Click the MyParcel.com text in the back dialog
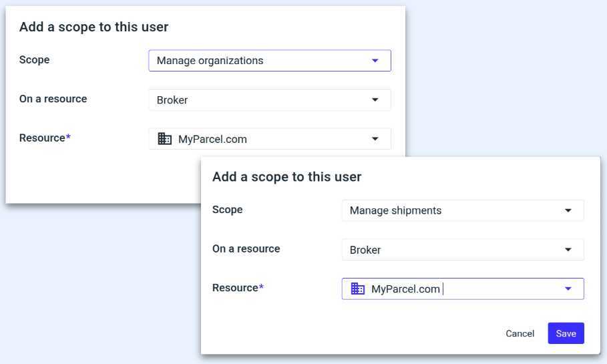 [x=212, y=139]
